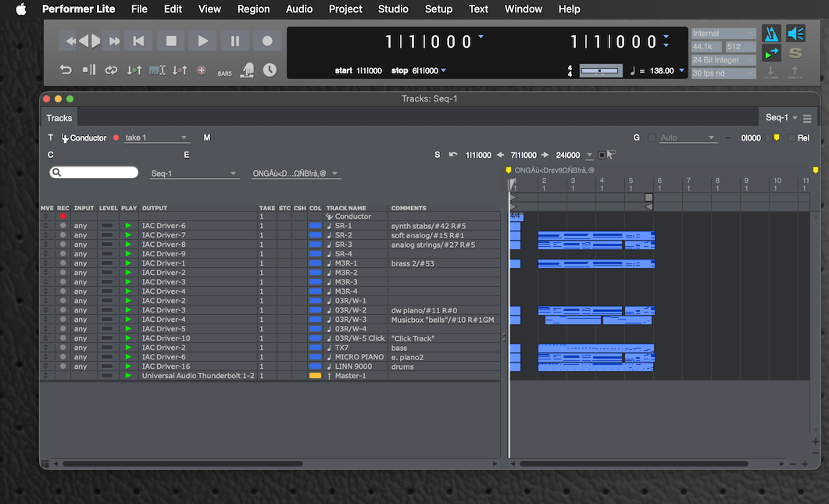Click the Record button in transport

click(267, 41)
